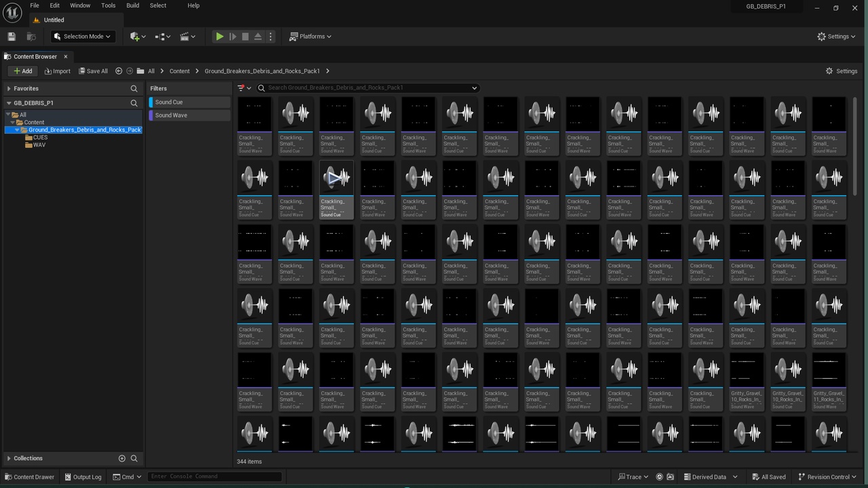Screen dimensions: 868x488
Task: Open the search history dropdown arrow
Action: tap(474, 88)
